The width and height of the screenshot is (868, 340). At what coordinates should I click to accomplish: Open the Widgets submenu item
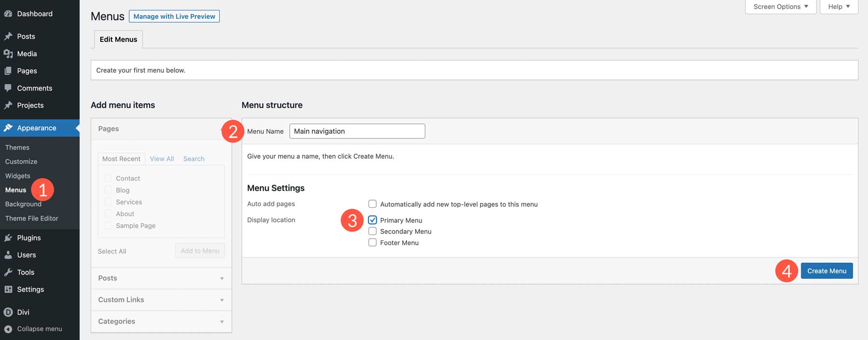click(18, 176)
